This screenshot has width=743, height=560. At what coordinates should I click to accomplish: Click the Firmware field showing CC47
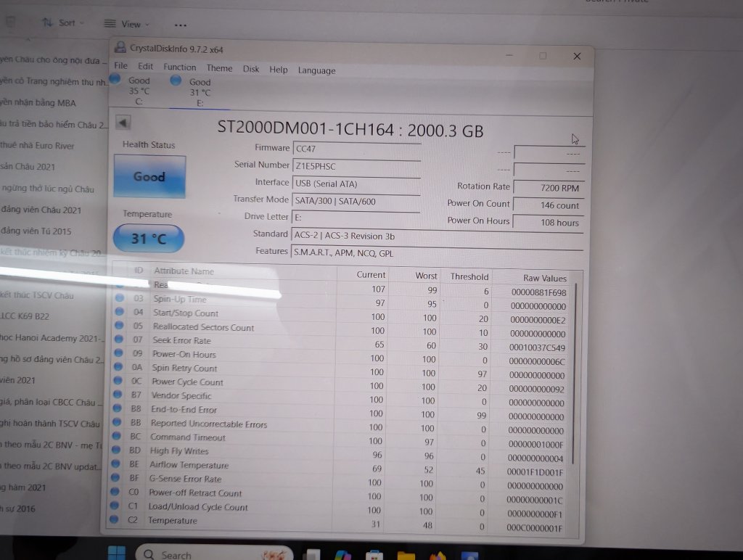click(x=357, y=149)
